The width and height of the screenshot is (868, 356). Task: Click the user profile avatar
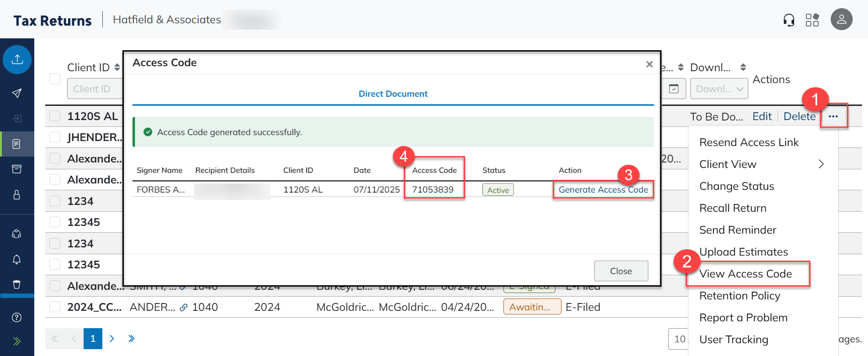tap(841, 20)
